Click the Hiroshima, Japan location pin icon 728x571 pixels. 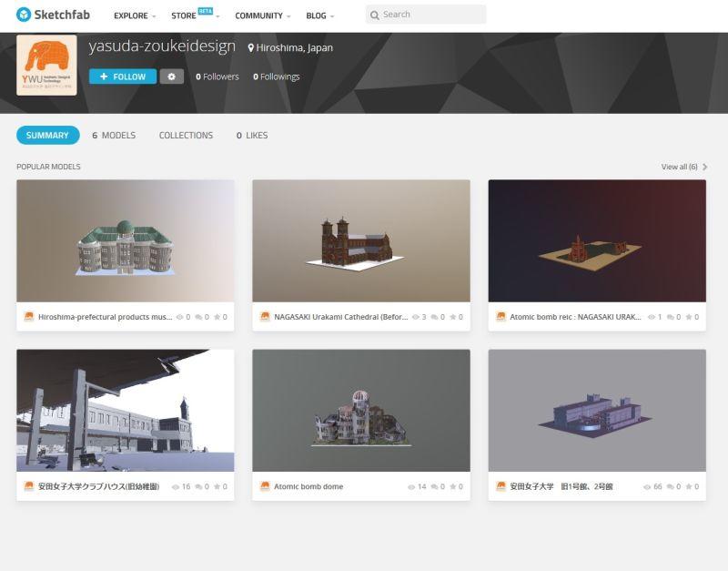pos(251,48)
